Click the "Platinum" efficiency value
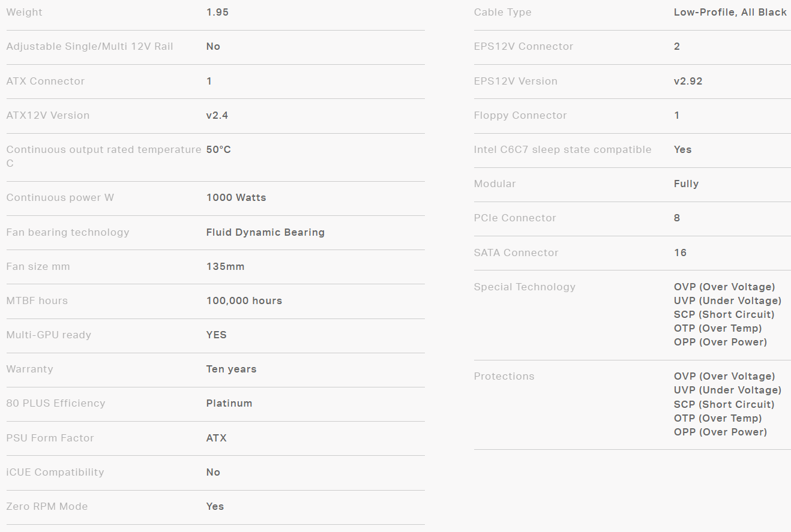Screen dimensions: 791x532 coord(229,403)
